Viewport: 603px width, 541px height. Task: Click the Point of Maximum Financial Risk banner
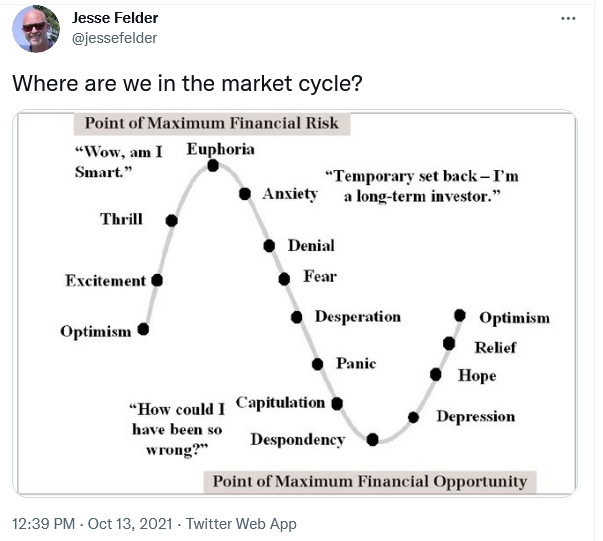[212, 123]
